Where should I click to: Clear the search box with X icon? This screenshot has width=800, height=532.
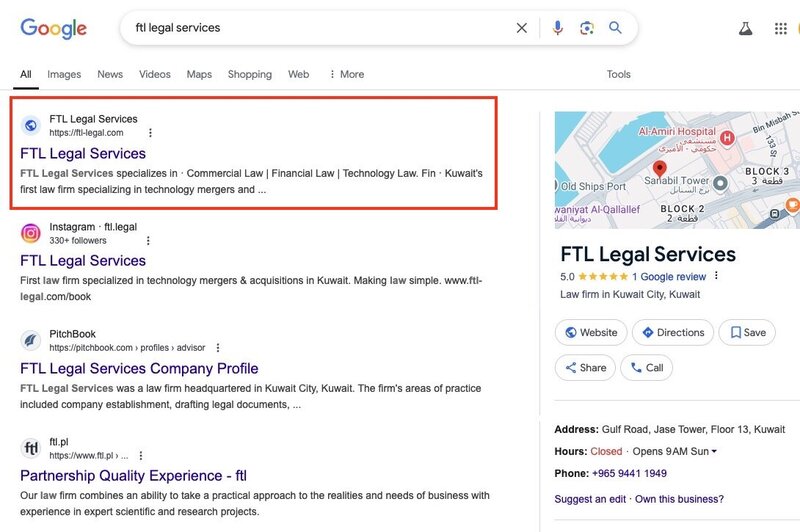tap(521, 28)
